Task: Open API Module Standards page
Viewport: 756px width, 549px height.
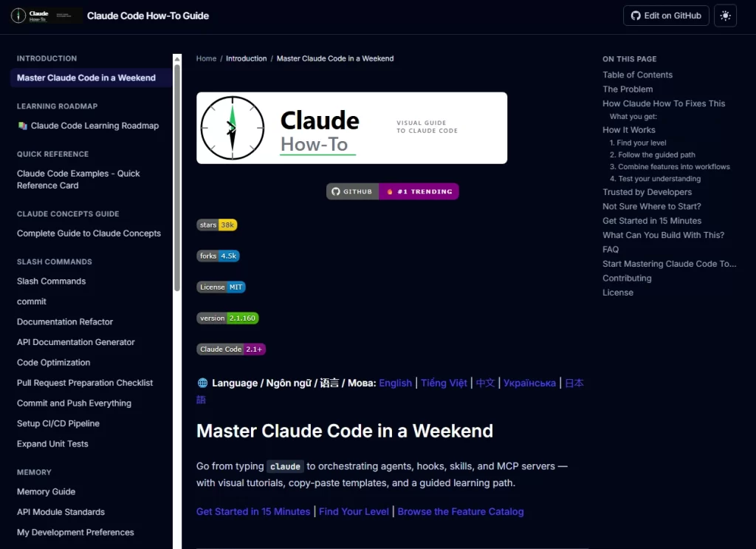Action: click(x=61, y=512)
